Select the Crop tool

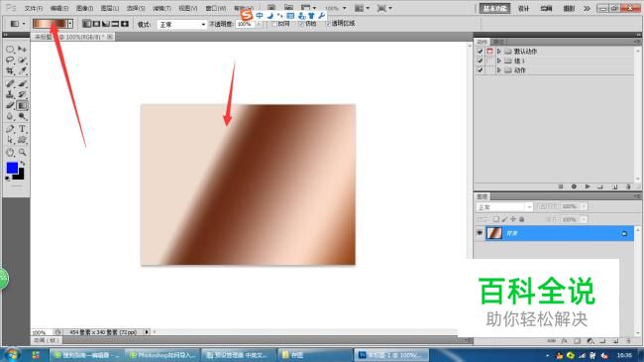(10, 70)
